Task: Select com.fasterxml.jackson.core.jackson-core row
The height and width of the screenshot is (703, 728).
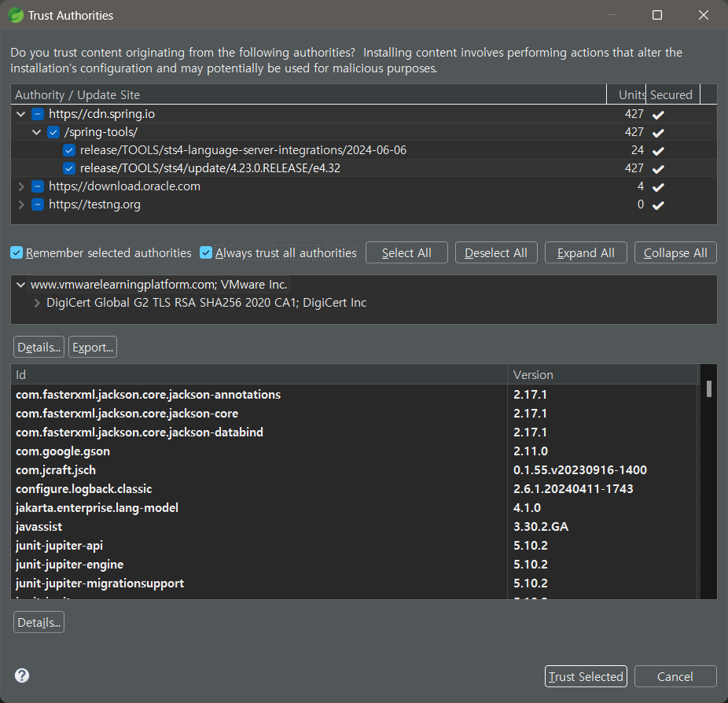Action: 355,414
